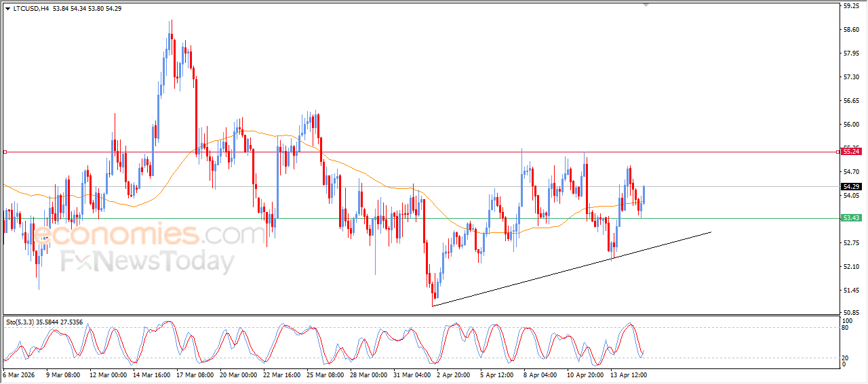Click the gray chart shift triangle marker
Viewport: 868px width, 384px height.
coord(646,5)
